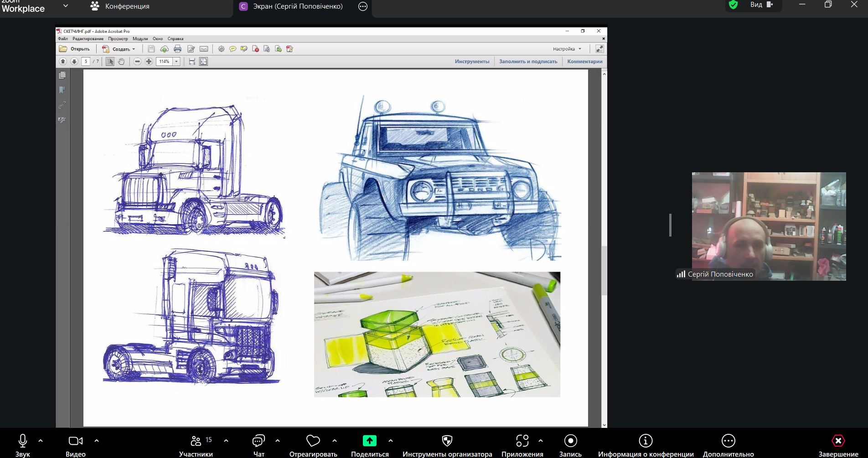The image size is (868, 458).
Task: Click the green encryption shield icon
Action: (x=733, y=5)
